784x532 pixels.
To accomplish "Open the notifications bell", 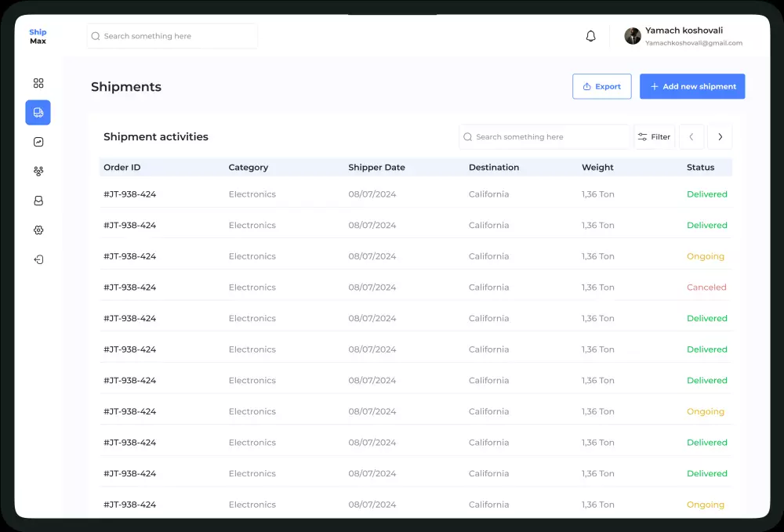I will pyautogui.click(x=591, y=36).
